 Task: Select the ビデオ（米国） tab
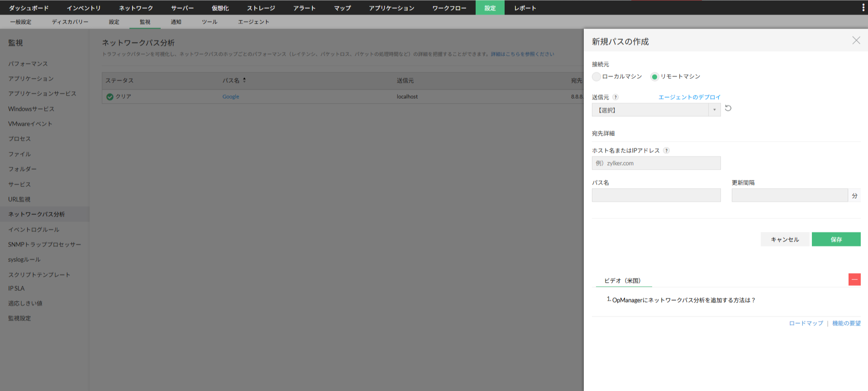(624, 281)
